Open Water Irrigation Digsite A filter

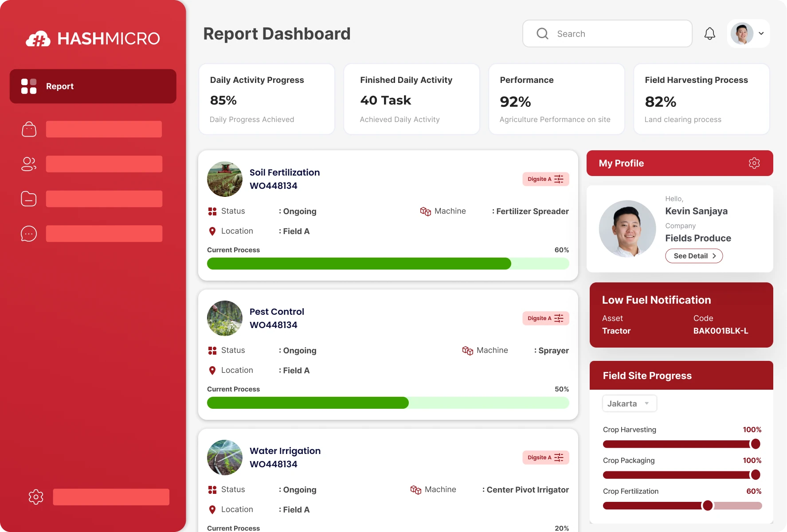click(x=545, y=458)
